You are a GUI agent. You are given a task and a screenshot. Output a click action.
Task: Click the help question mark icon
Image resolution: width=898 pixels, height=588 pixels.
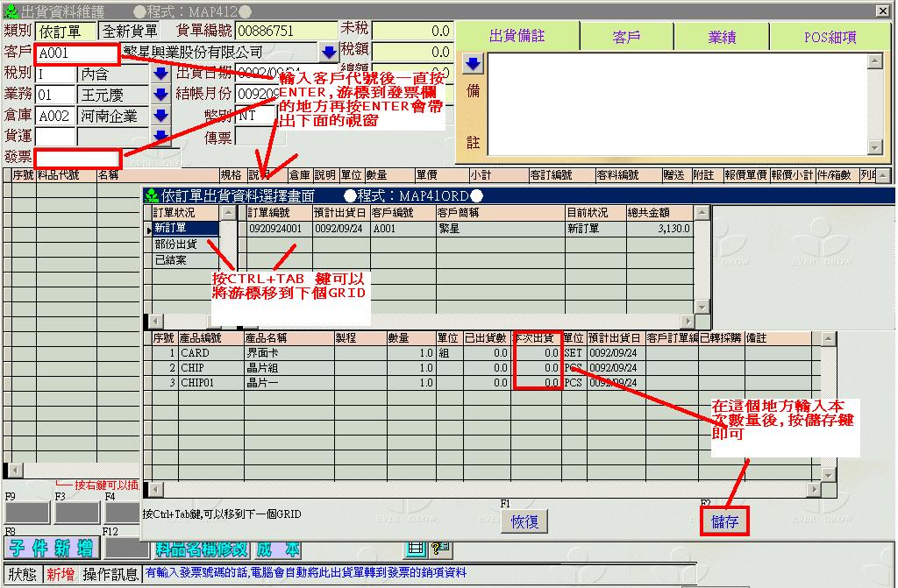point(439,549)
